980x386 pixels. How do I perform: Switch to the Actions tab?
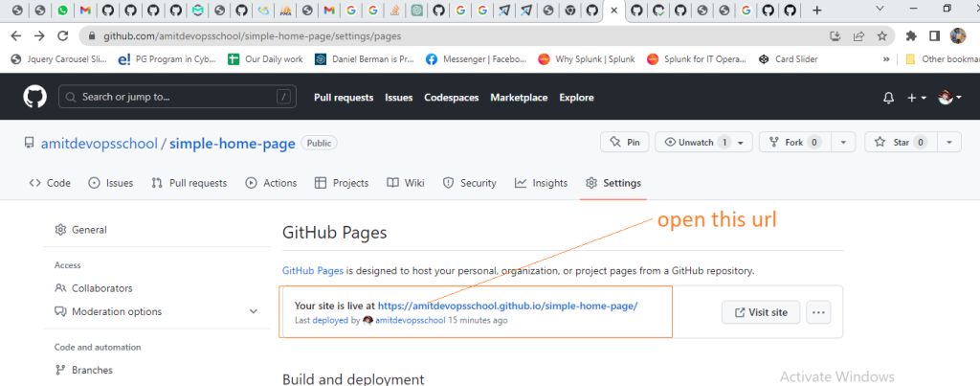271,183
